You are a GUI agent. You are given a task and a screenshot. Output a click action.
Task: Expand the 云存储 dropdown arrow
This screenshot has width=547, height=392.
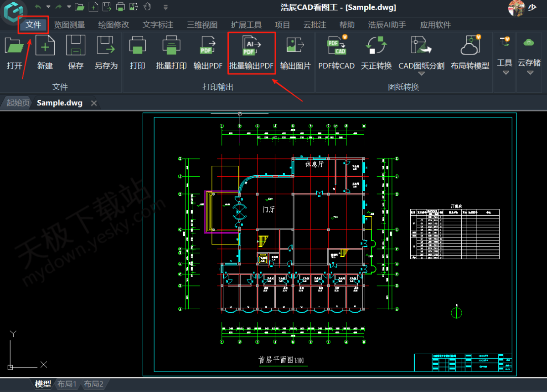529,73
